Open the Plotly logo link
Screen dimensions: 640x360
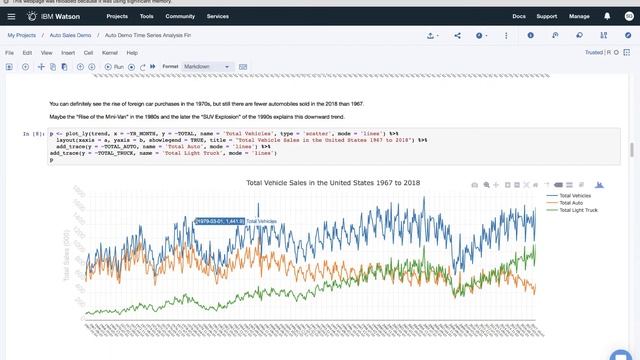click(599, 185)
